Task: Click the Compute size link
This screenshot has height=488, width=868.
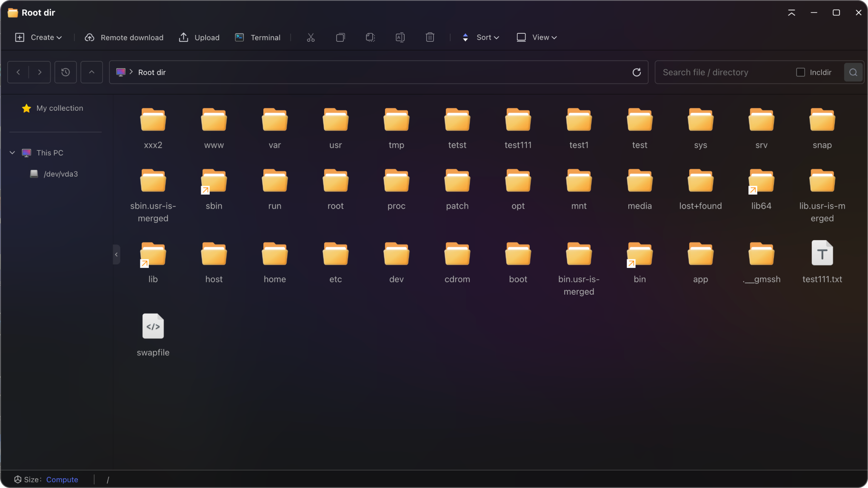Action: [62, 479]
